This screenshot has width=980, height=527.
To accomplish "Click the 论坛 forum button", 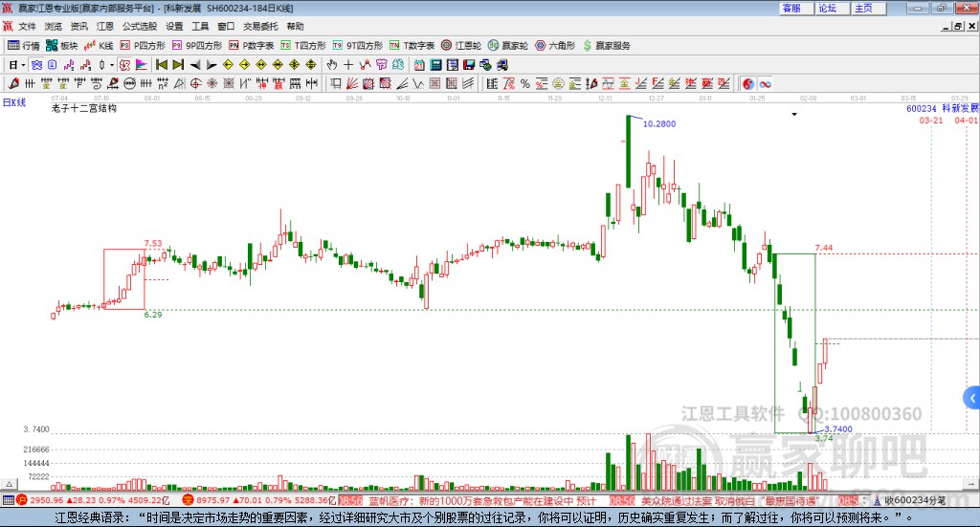I will [832, 8].
